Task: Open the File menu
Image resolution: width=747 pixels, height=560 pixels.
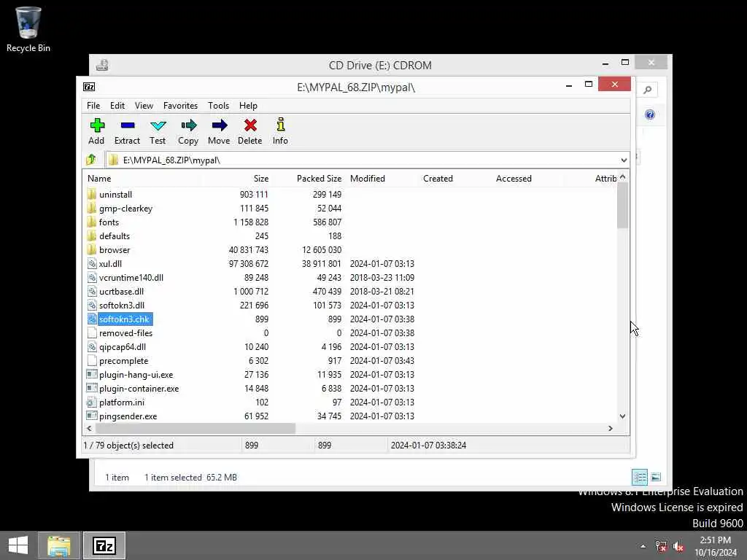Action: pyautogui.click(x=93, y=106)
